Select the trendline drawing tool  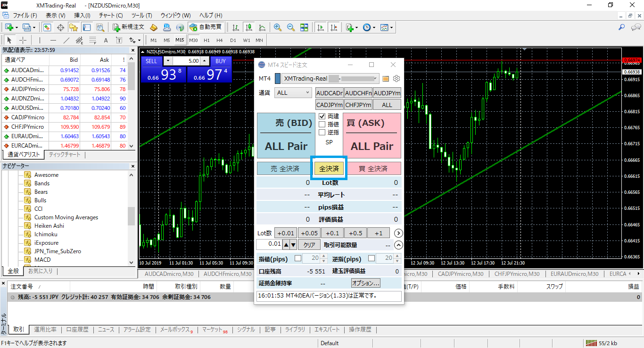tap(66, 40)
